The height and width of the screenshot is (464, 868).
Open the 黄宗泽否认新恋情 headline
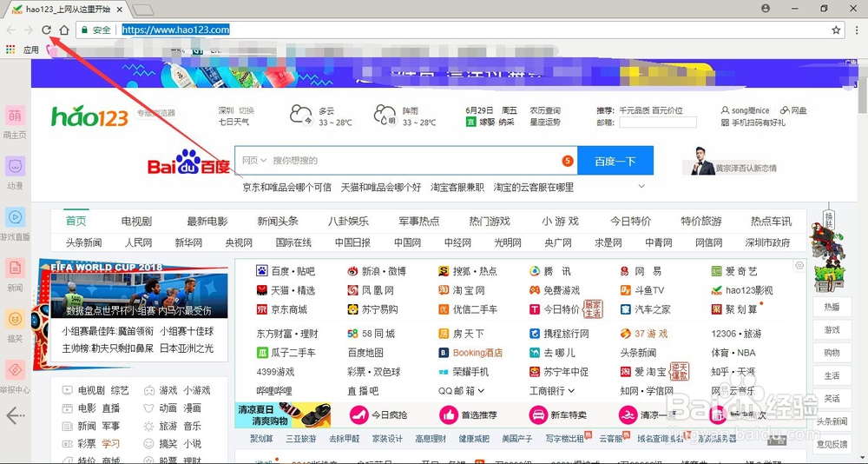click(x=746, y=168)
